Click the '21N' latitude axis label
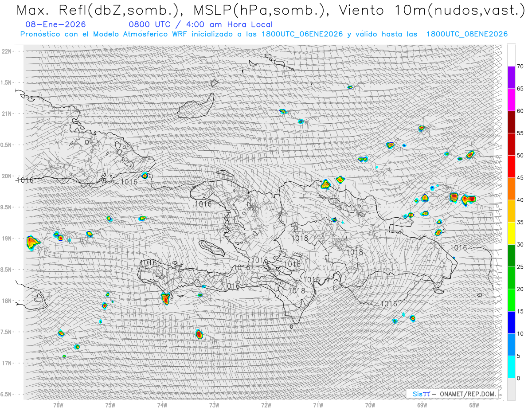This screenshot has width=532, height=411. coord(7,114)
